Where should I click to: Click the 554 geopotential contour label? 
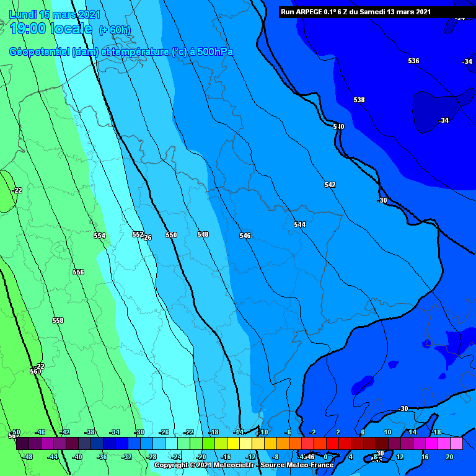pos(99,236)
